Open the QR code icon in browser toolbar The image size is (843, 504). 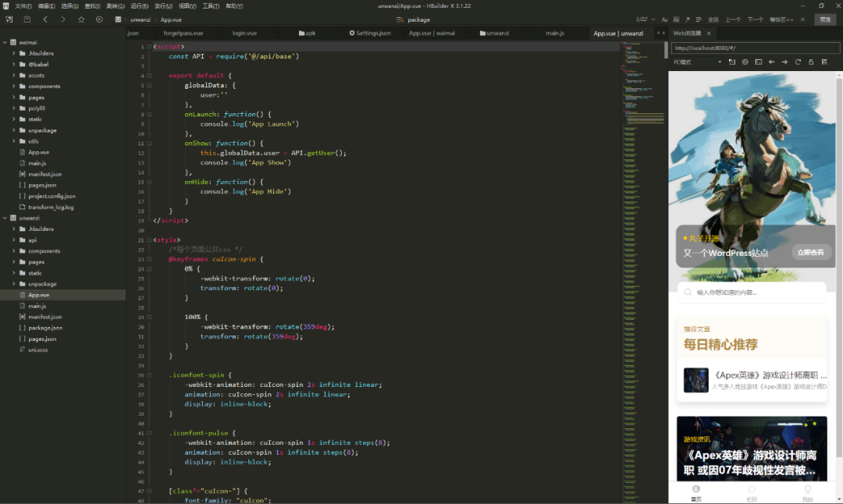[x=825, y=62]
